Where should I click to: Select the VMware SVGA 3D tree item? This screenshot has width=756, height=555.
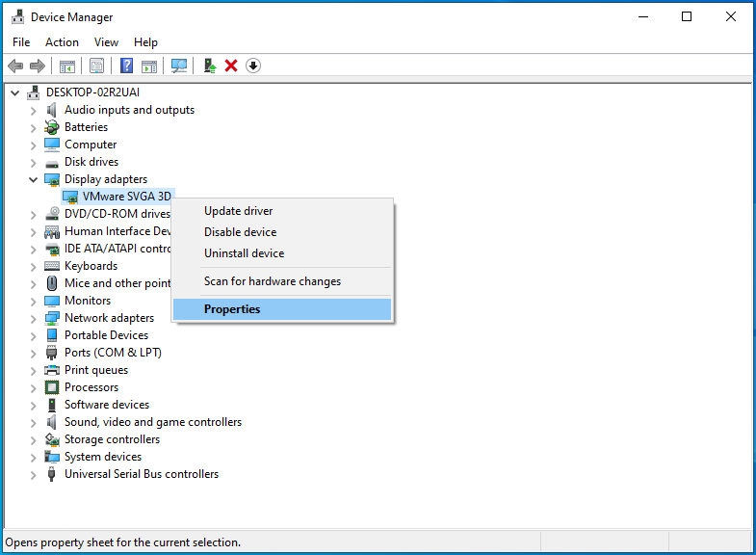(x=127, y=197)
